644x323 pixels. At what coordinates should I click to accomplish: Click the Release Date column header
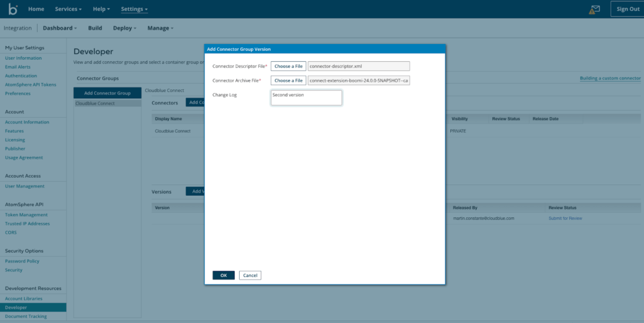[x=545, y=119]
